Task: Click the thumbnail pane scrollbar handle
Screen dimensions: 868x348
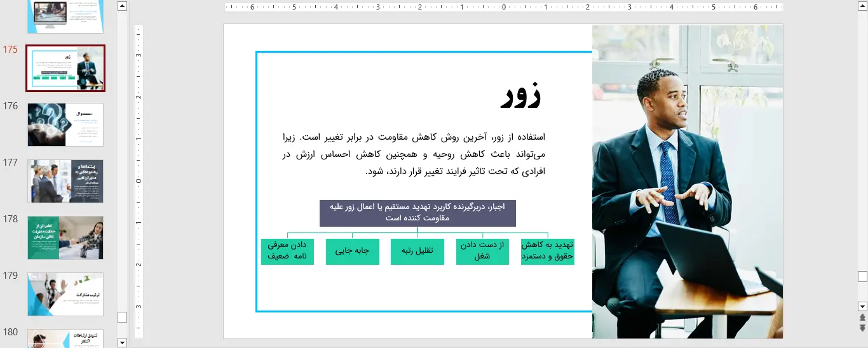Action: coord(123,317)
